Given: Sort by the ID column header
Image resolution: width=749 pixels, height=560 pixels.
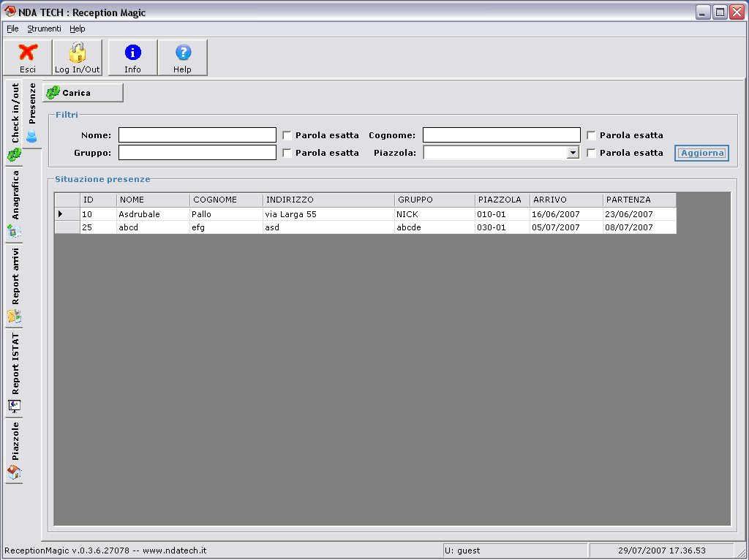Looking at the screenshot, I should tap(98, 200).
